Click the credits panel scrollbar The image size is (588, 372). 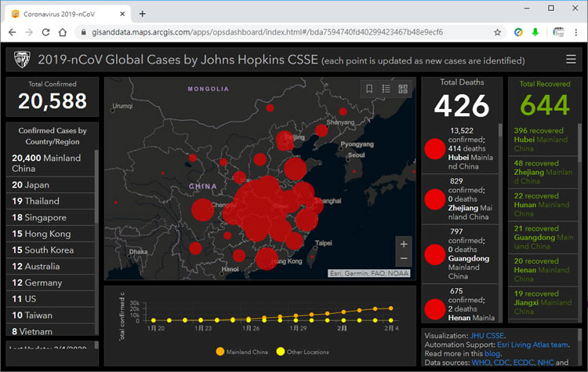(x=579, y=335)
